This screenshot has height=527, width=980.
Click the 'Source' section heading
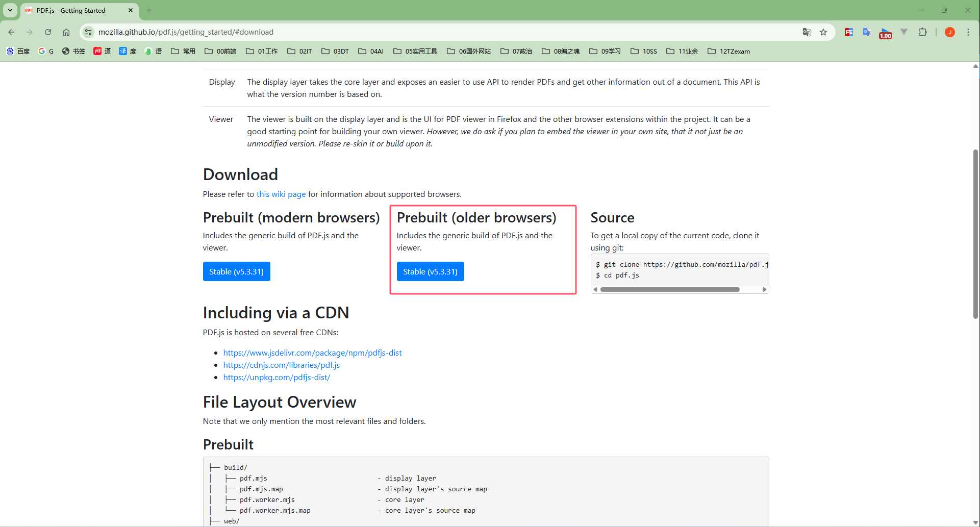point(612,218)
